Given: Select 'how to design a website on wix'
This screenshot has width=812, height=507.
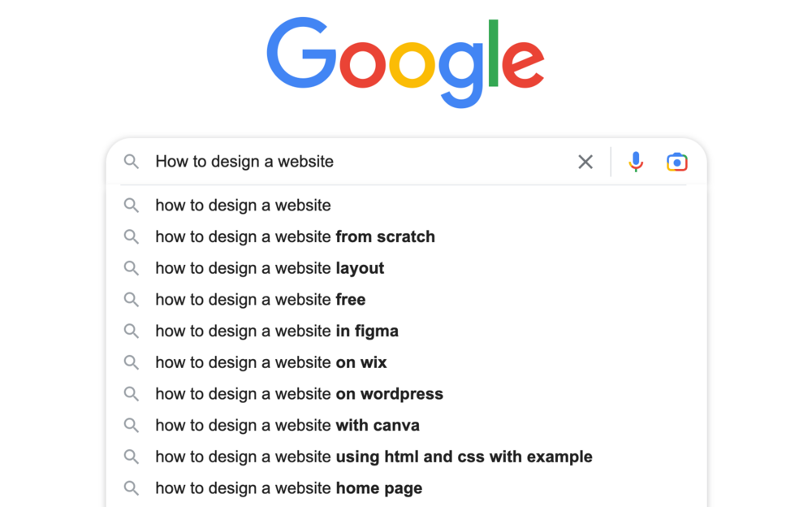Looking at the screenshot, I should coord(407,362).
